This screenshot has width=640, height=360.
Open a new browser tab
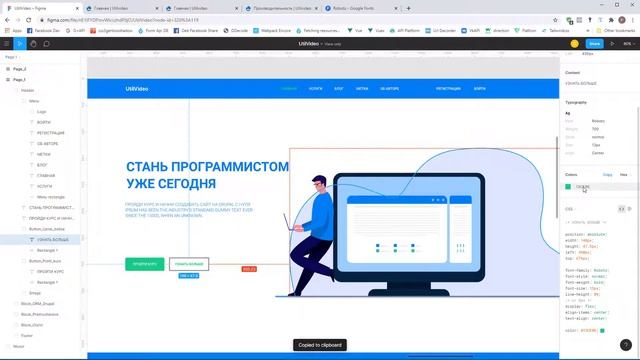coord(408,8)
